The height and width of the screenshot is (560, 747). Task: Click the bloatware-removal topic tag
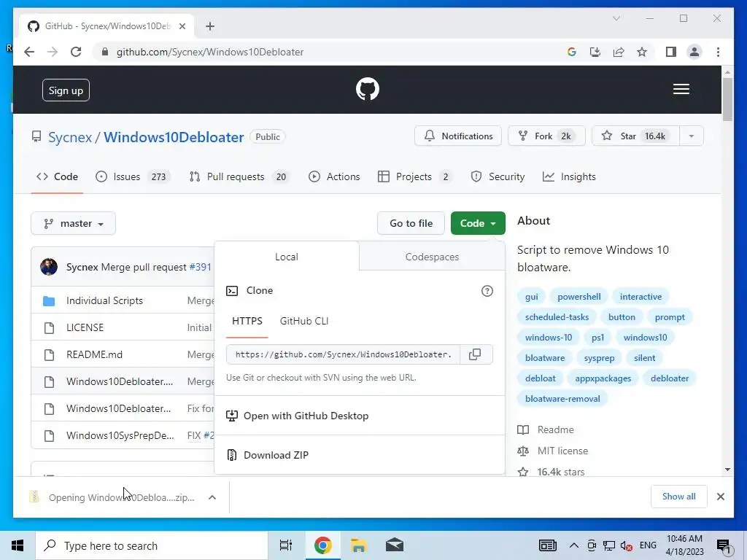562,399
